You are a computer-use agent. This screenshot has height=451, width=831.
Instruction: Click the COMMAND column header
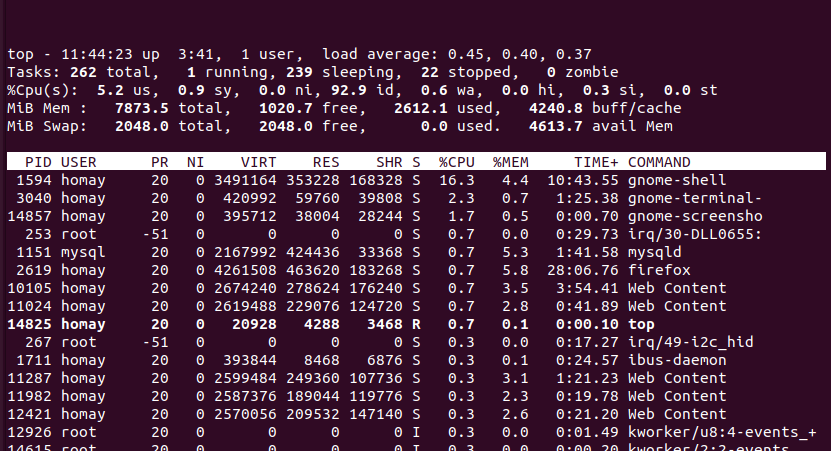coord(659,162)
